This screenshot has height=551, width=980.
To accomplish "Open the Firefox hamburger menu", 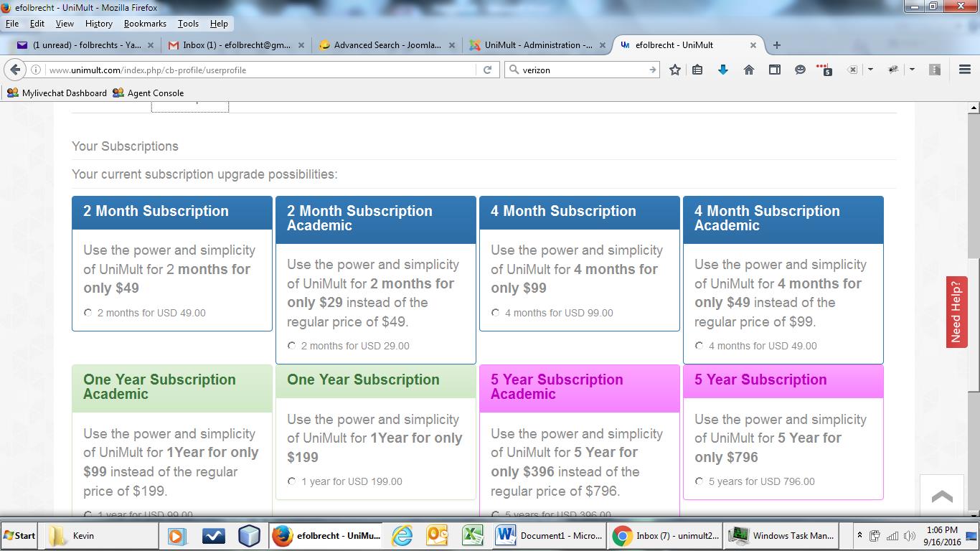I will pyautogui.click(x=965, y=70).
